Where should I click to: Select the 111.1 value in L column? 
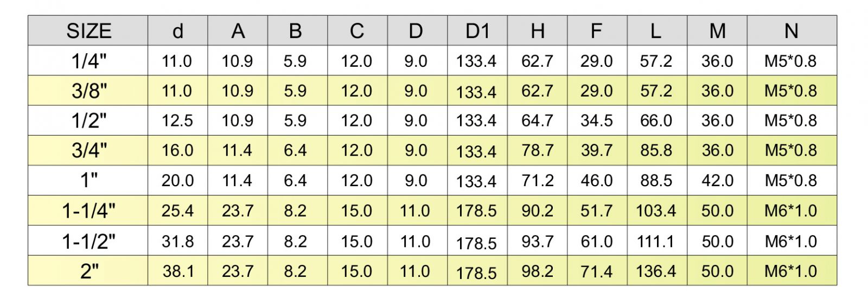click(x=656, y=241)
